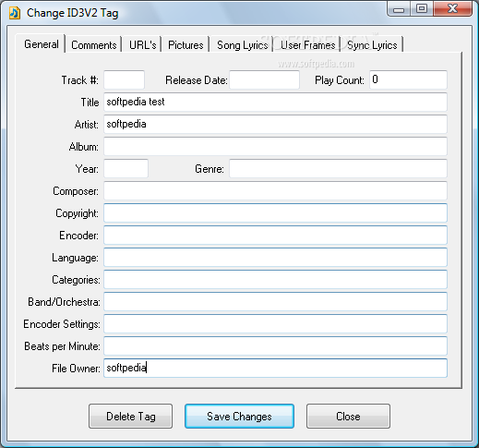Screen dimensions: 479x448
Task: Switch to the General tab
Action: (x=42, y=44)
